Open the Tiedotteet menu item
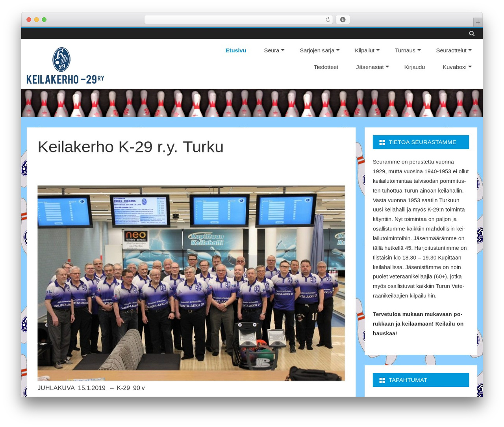 click(326, 67)
